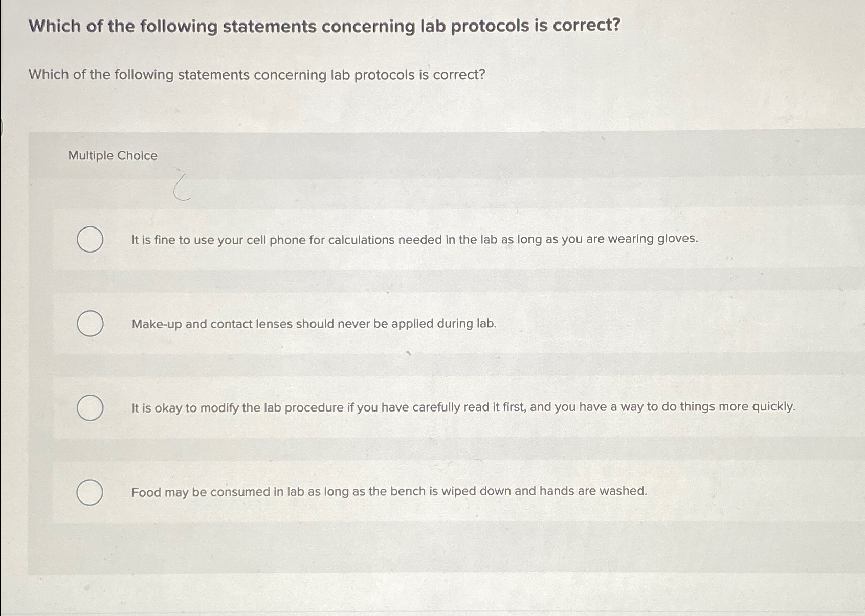Viewport: 865px width, 616px height.
Task: Choose the radio button about modifying lab procedure
Action: click(x=90, y=408)
